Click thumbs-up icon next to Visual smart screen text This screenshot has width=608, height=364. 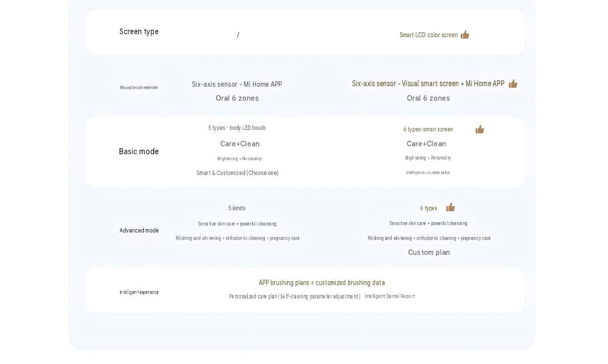[513, 84]
